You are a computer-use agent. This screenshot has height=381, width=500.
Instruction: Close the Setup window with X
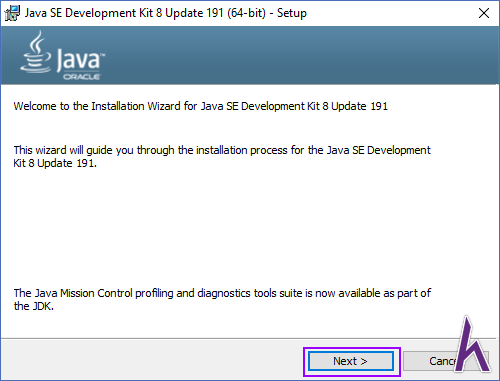pyautogui.click(x=484, y=13)
